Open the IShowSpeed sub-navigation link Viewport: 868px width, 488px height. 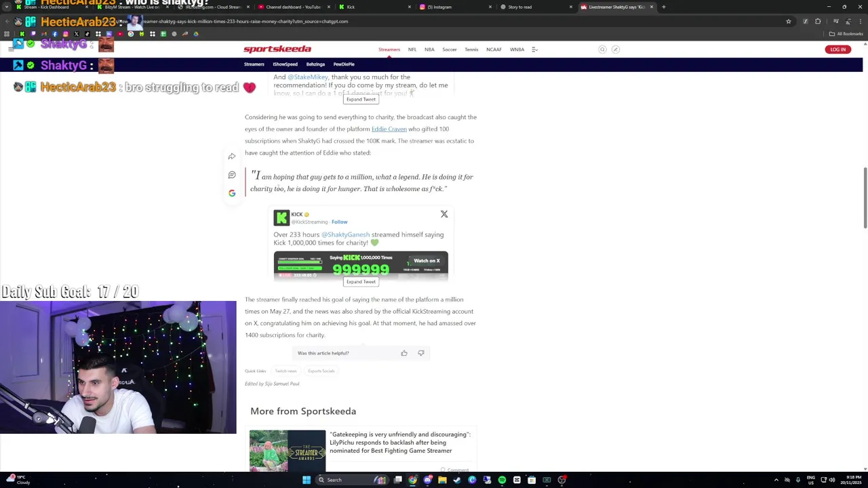point(285,64)
